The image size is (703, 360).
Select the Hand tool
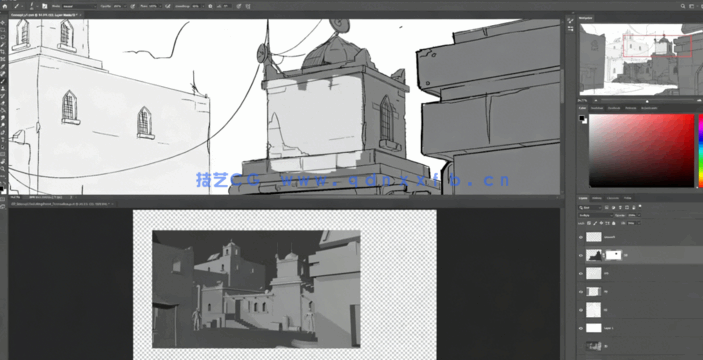4,161
